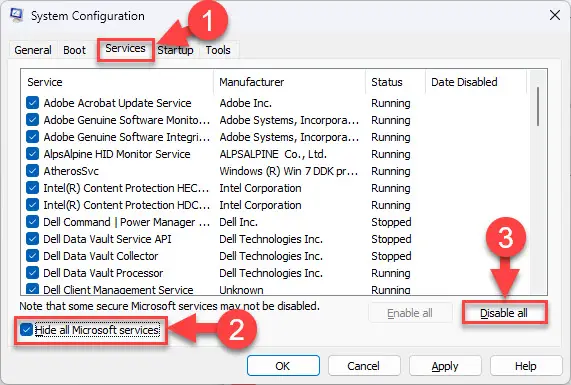Click the System Configuration title bar icon

(16, 15)
